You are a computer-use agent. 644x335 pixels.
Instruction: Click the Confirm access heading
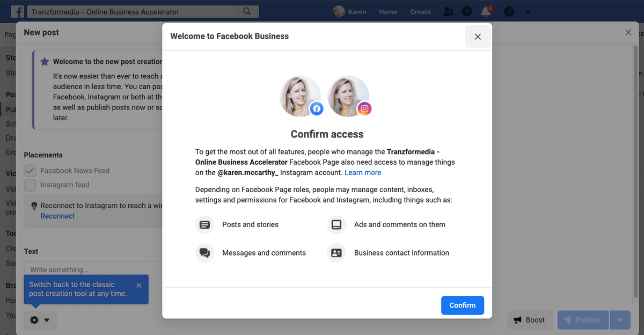click(x=327, y=134)
